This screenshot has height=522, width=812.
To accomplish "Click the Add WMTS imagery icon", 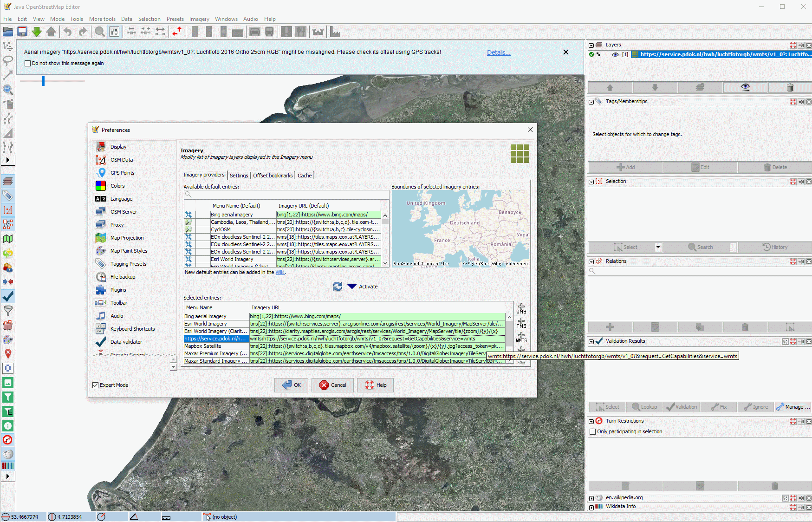I will pyautogui.click(x=521, y=337).
